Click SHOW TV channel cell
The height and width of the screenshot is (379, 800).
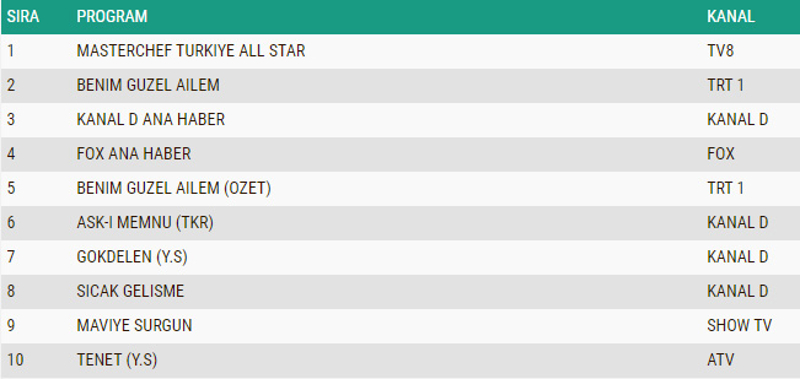(739, 325)
